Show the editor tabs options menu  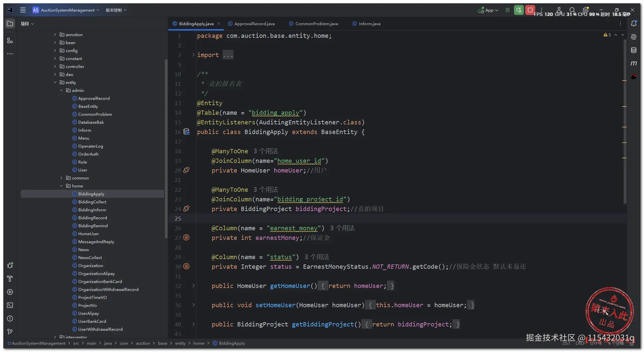[x=620, y=24]
